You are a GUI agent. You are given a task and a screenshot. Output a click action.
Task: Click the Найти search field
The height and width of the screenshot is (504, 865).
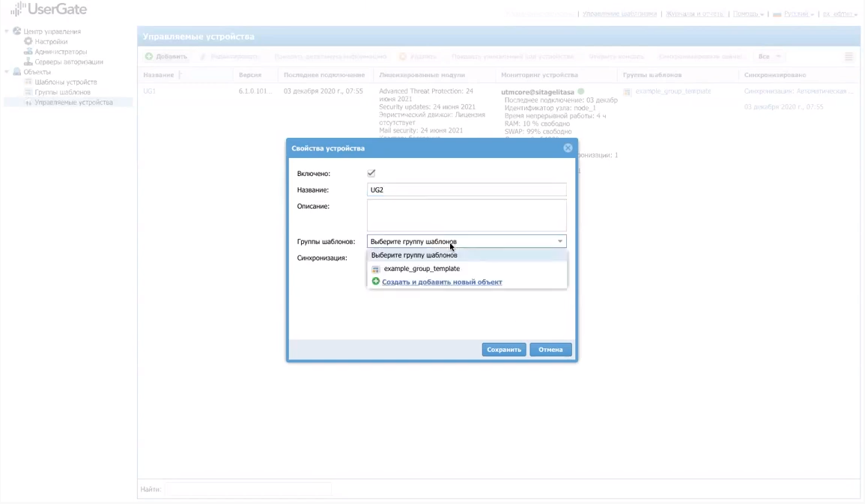(248, 489)
